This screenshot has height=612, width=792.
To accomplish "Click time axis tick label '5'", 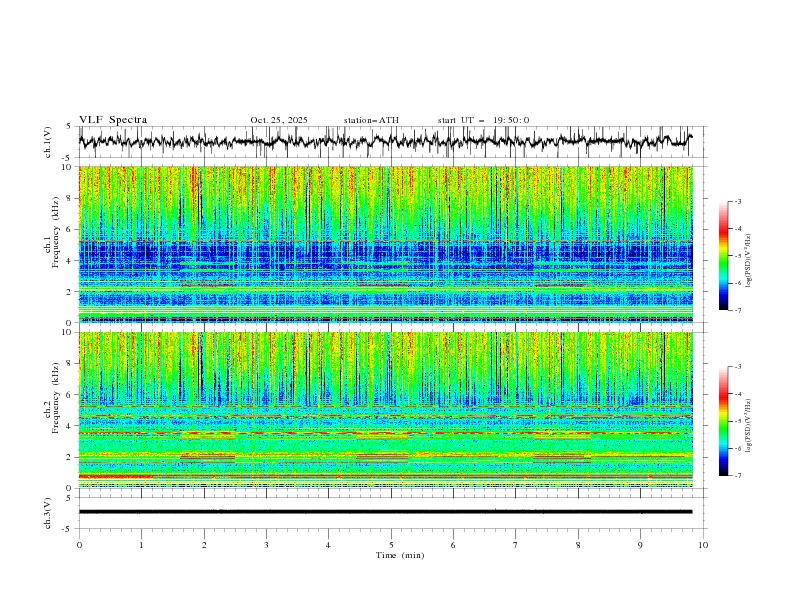I will pos(391,545).
